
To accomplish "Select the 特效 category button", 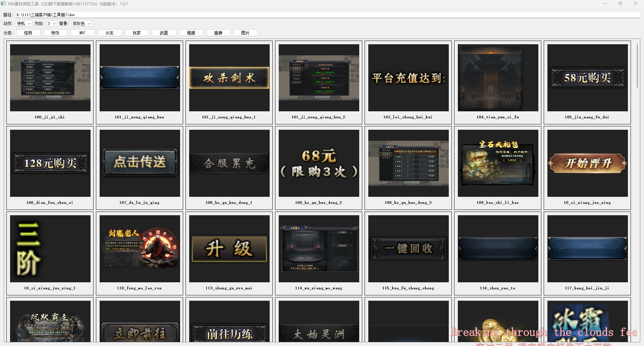I will [55, 33].
